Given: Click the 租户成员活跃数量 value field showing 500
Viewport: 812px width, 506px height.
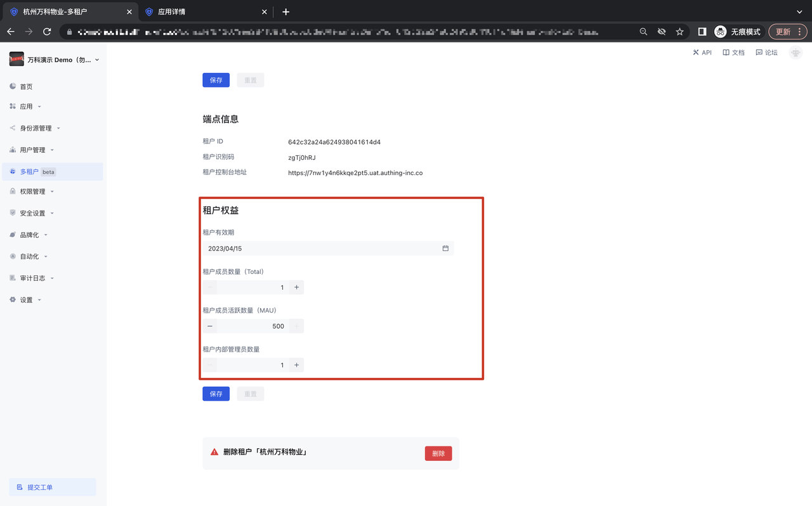Looking at the screenshot, I should pyautogui.click(x=252, y=326).
